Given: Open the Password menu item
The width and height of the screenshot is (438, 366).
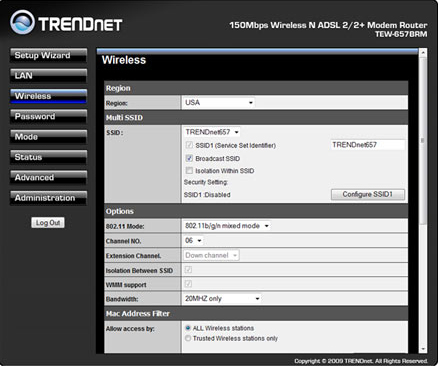Looking at the screenshot, I should point(48,116).
